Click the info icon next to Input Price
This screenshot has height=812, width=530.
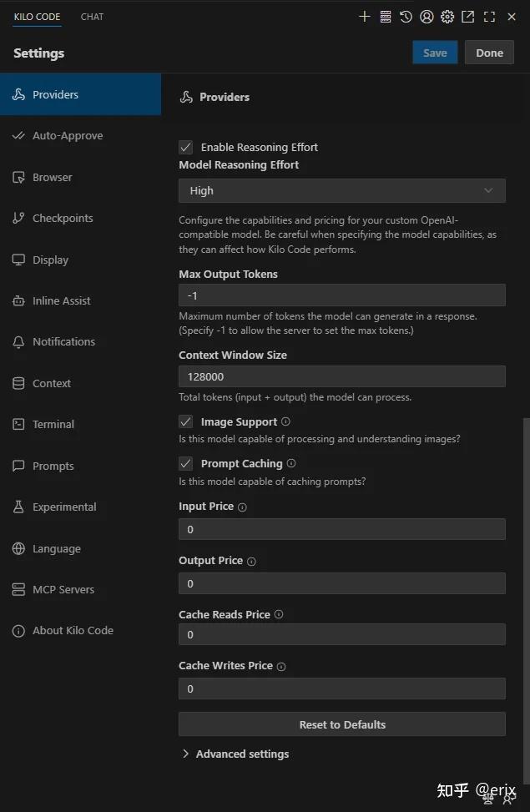(x=243, y=507)
